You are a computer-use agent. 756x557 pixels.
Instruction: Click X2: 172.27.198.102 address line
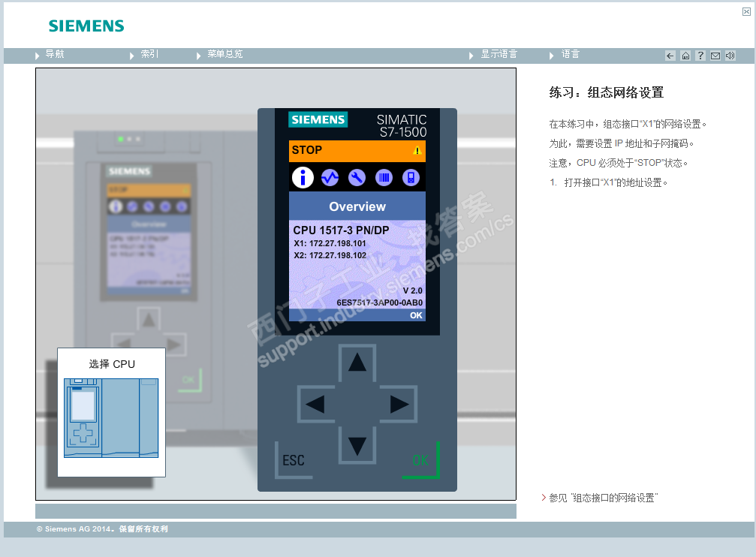pyautogui.click(x=330, y=255)
